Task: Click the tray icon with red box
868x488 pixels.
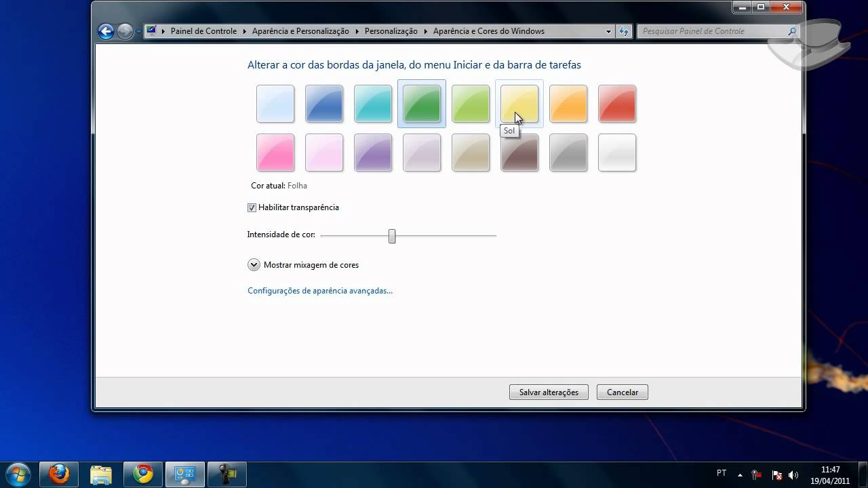Action: coord(756,474)
